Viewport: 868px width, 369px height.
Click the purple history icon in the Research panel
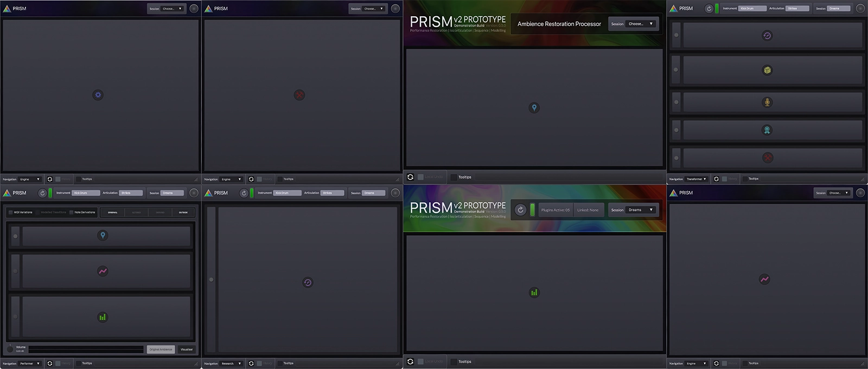[308, 282]
